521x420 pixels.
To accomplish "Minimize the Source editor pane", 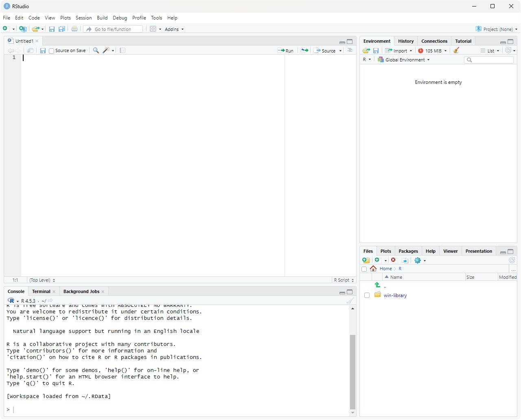I will (342, 42).
